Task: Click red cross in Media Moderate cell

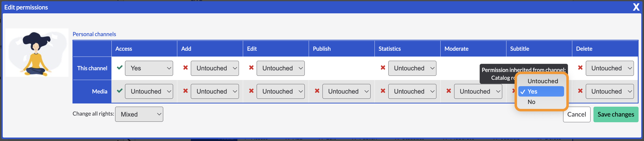Action: click(449, 91)
